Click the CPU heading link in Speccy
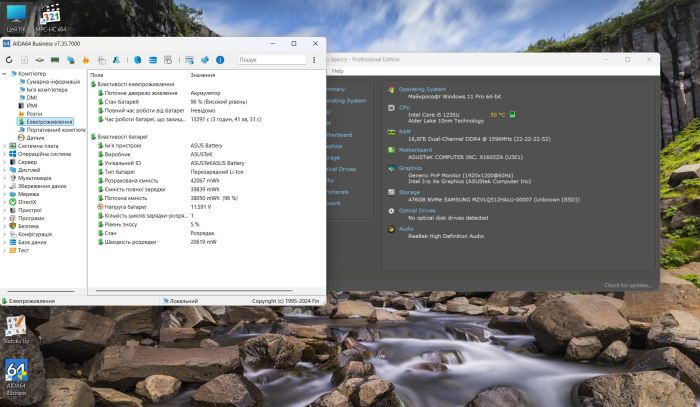The width and height of the screenshot is (700, 407). [x=404, y=108]
